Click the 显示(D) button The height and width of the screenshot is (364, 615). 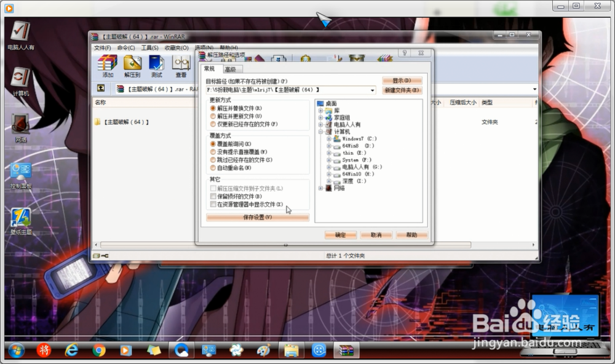(402, 81)
